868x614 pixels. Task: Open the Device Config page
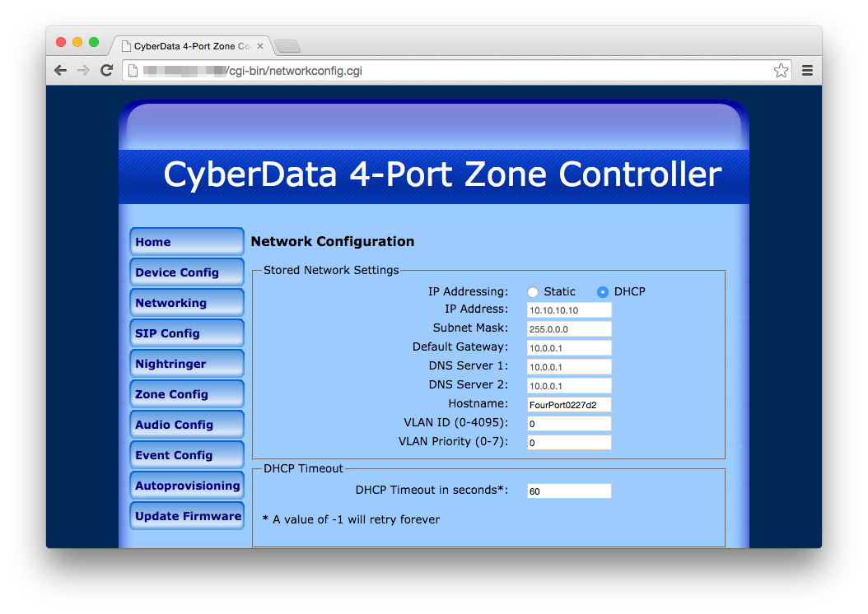(x=186, y=272)
